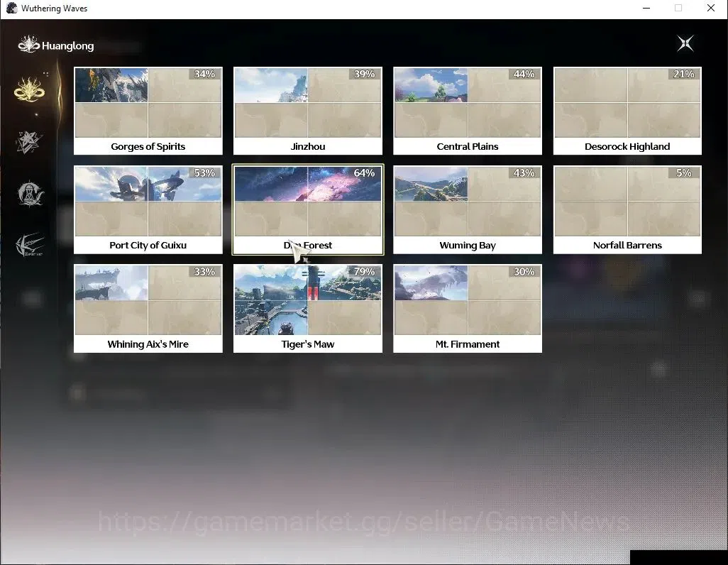
Task: Click the 79% badge on Tiger's Maw
Action: [x=365, y=272]
